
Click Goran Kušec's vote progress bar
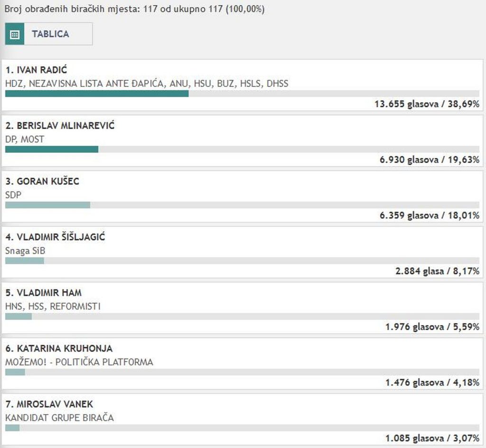[x=242, y=205]
